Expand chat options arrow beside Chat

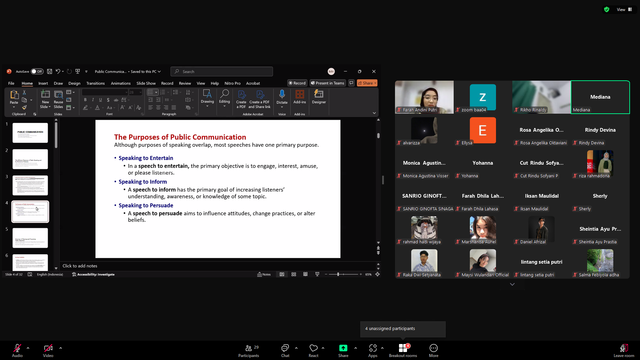[296, 348]
